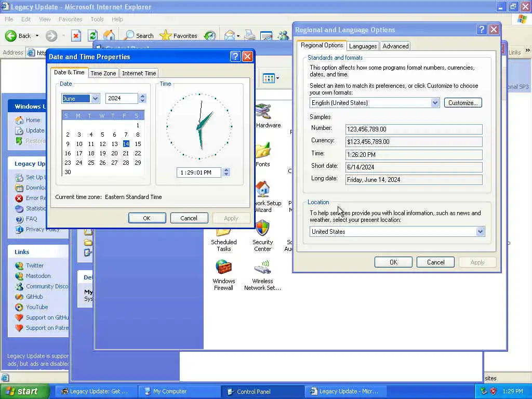532x399 pixels.
Task: Open the Back button history dropdown arrow
Action: point(37,36)
